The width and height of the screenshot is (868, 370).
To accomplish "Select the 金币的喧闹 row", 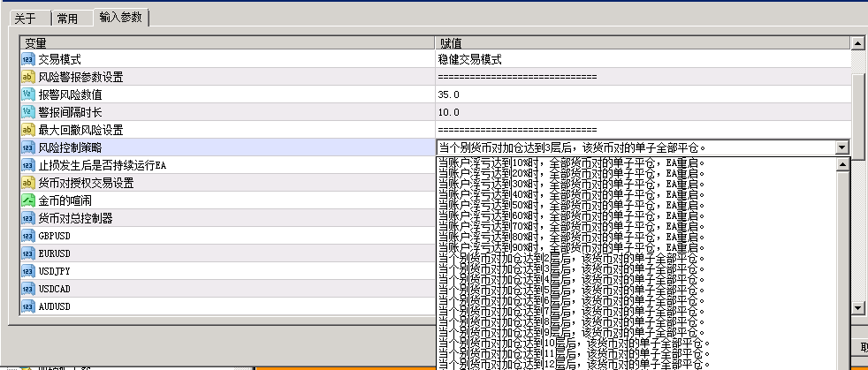I will pos(227,200).
